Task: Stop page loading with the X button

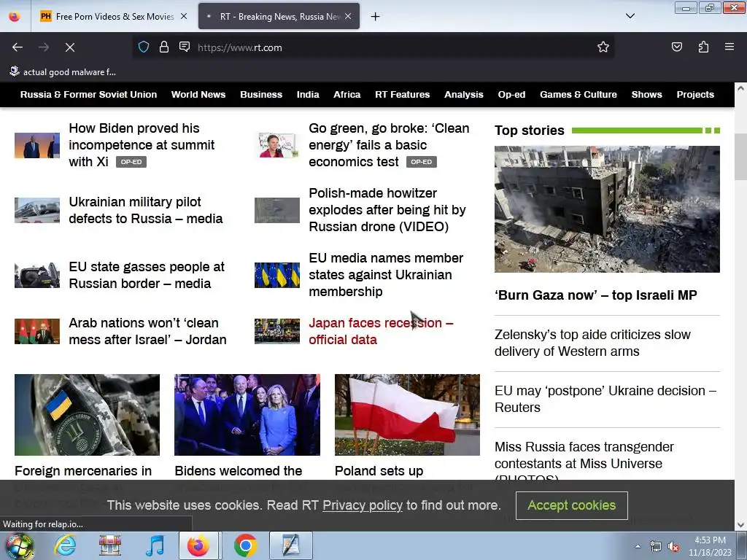Action: pos(69,47)
